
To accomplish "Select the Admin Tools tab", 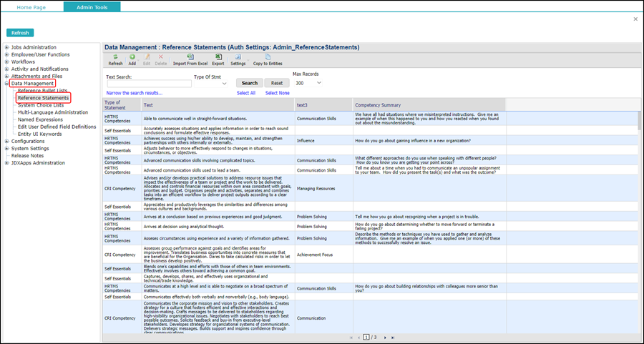I will tap(92, 6).
